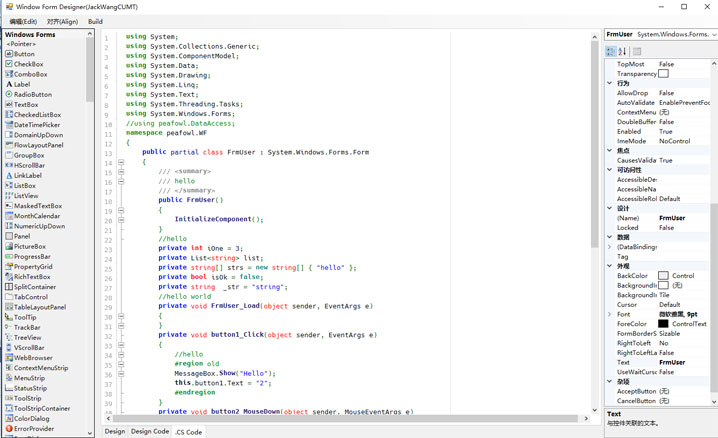
Task: Select the FormBorderStyle Sizable row
Action: 658,333
